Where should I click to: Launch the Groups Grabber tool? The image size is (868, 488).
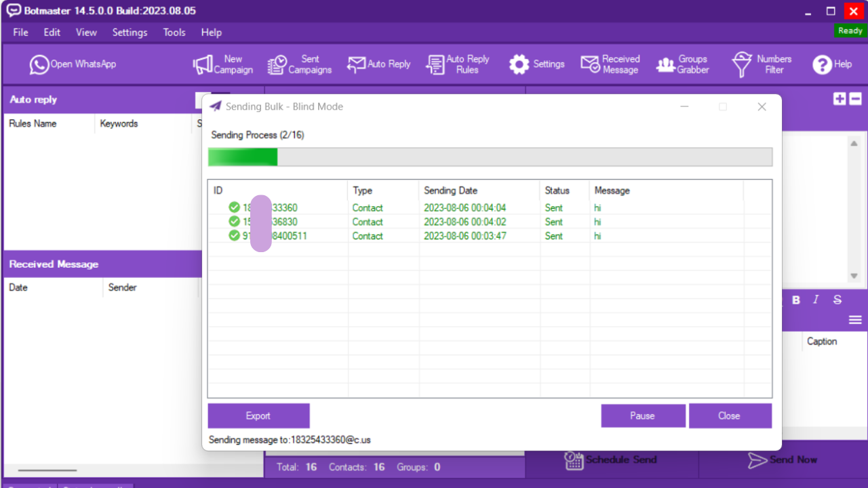(682, 64)
